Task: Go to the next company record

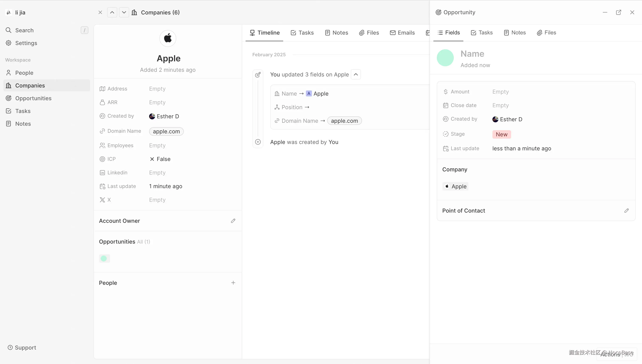Action: 124,12
